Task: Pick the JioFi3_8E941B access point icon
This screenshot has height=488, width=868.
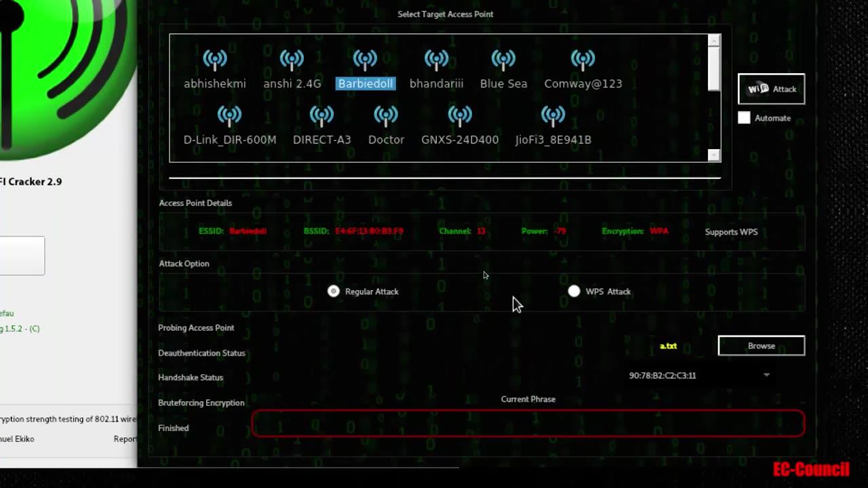Action: [x=553, y=116]
